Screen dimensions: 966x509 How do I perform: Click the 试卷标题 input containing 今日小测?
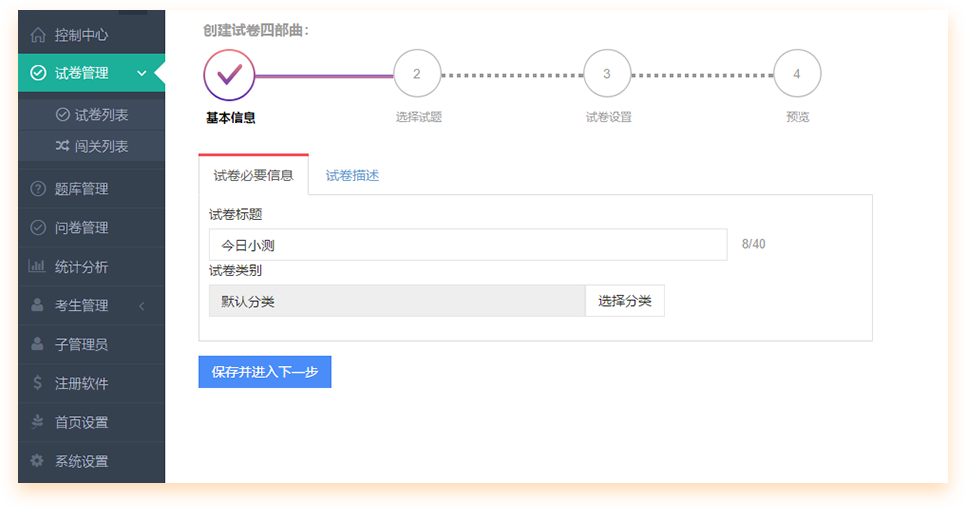(x=468, y=245)
